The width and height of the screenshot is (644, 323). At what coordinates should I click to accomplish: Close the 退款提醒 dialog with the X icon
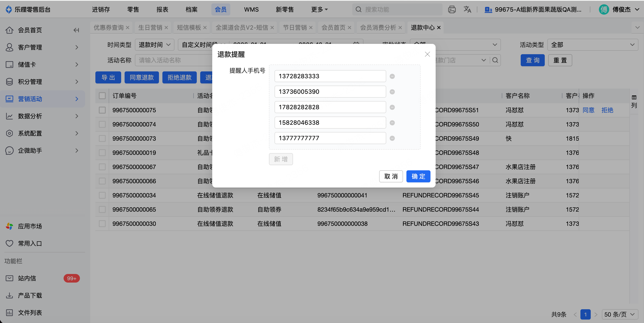point(427,54)
